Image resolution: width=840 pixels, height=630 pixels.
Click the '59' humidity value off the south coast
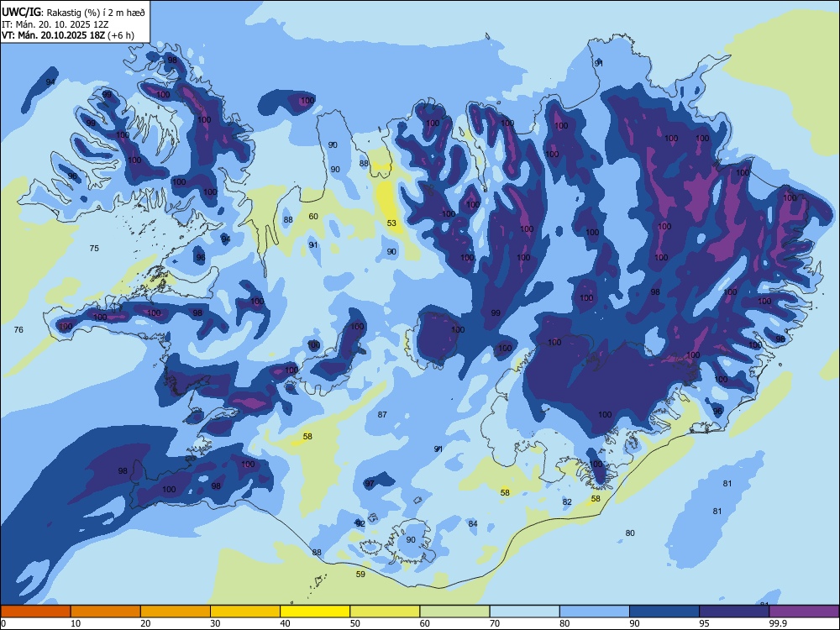tap(360, 574)
